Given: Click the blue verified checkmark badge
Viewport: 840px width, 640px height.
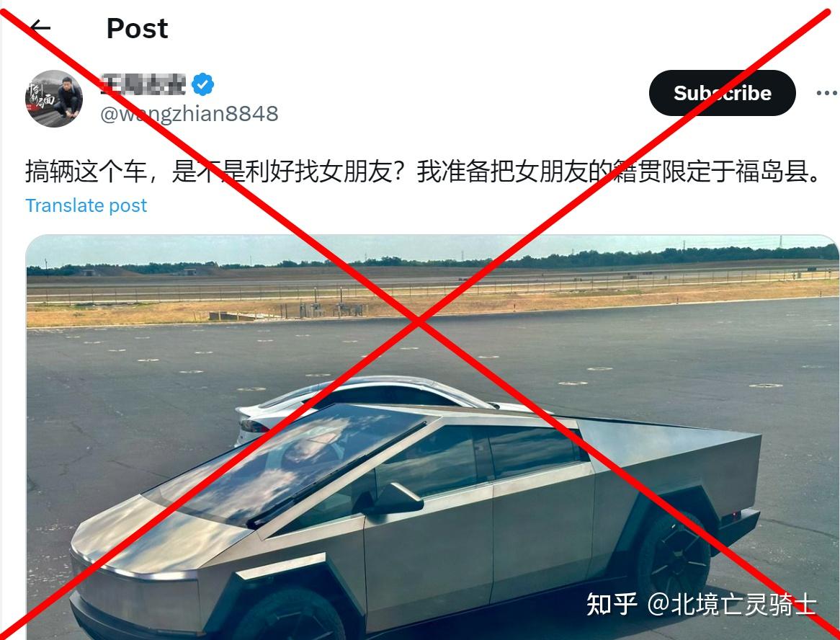Looking at the screenshot, I should 203,84.
